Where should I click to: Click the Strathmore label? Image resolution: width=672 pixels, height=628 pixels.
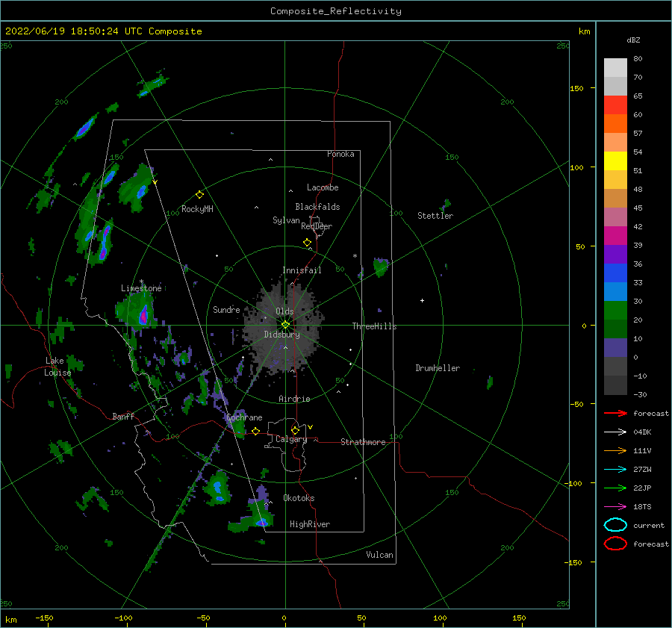pyautogui.click(x=363, y=442)
